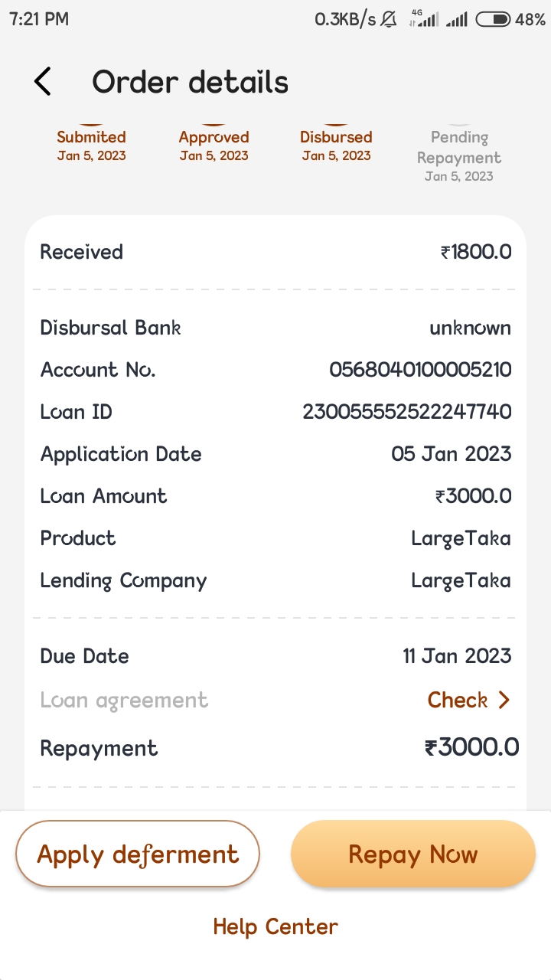Select the Pending Repayment step
Screen dimensions: 551x980
coord(459,155)
